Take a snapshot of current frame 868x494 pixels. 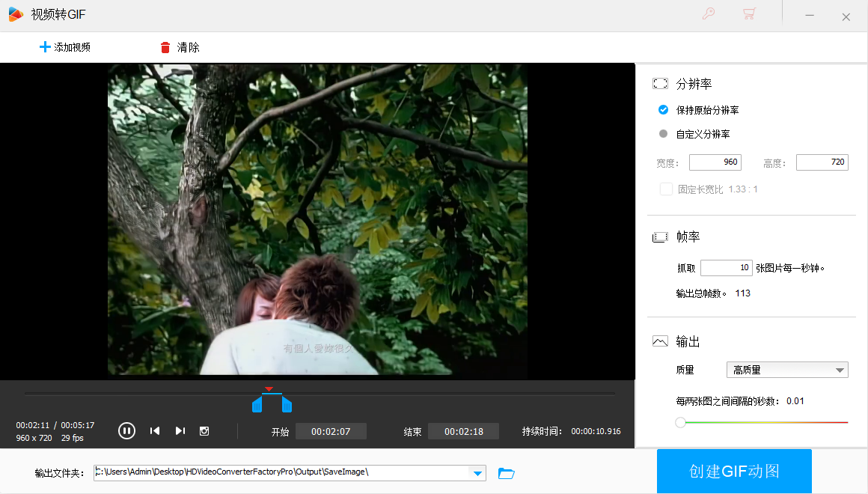(204, 430)
